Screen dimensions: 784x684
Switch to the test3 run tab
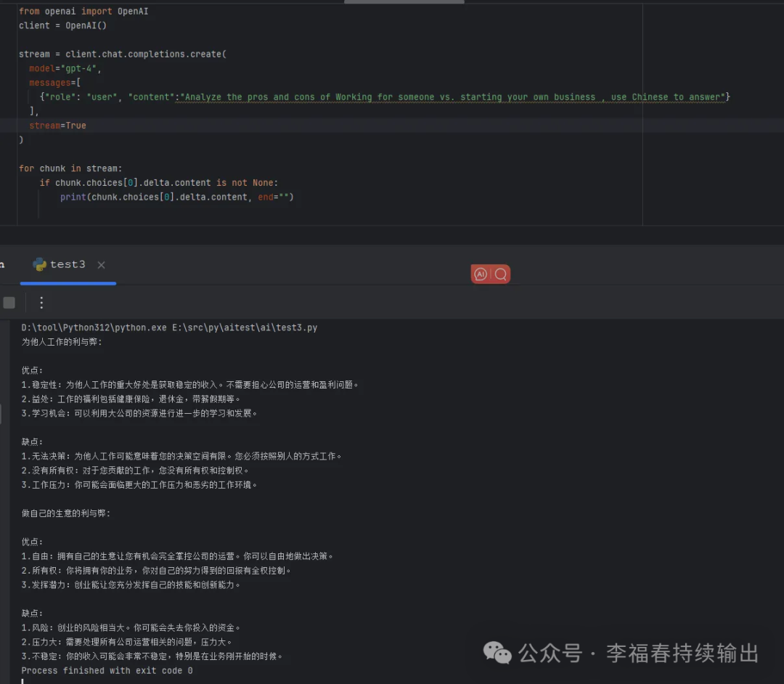(x=68, y=264)
